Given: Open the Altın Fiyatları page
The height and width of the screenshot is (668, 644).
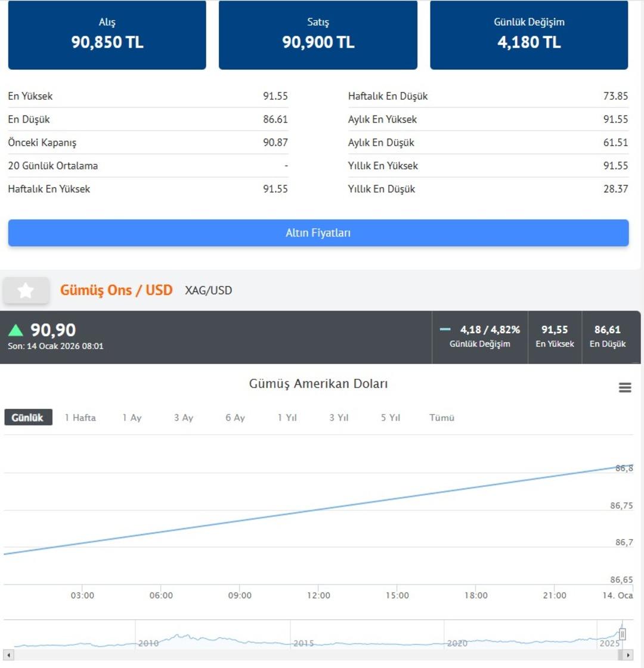Looking at the screenshot, I should tap(318, 232).
